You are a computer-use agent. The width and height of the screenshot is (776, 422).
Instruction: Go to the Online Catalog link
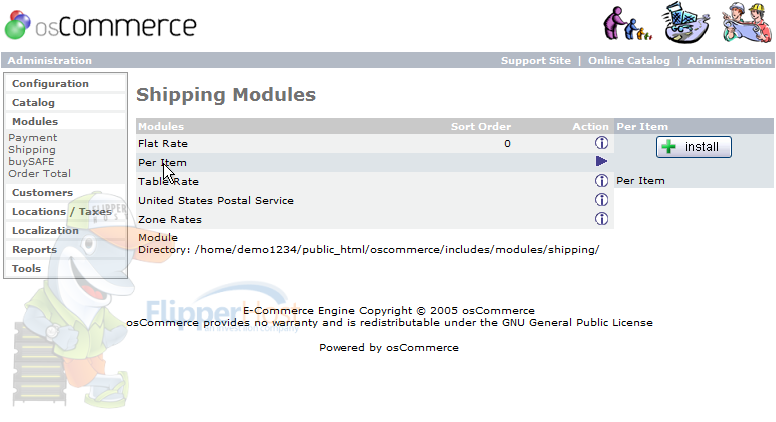pos(629,60)
